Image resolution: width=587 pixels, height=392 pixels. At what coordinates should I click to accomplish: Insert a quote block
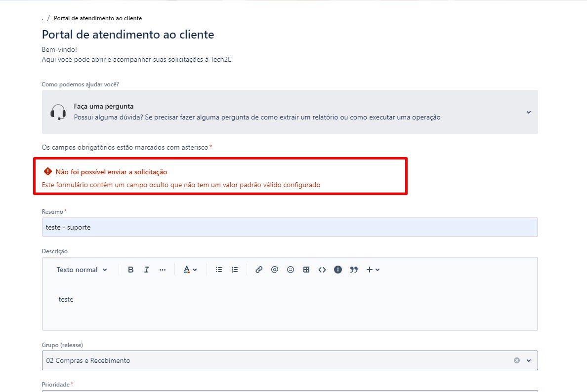tap(354, 270)
